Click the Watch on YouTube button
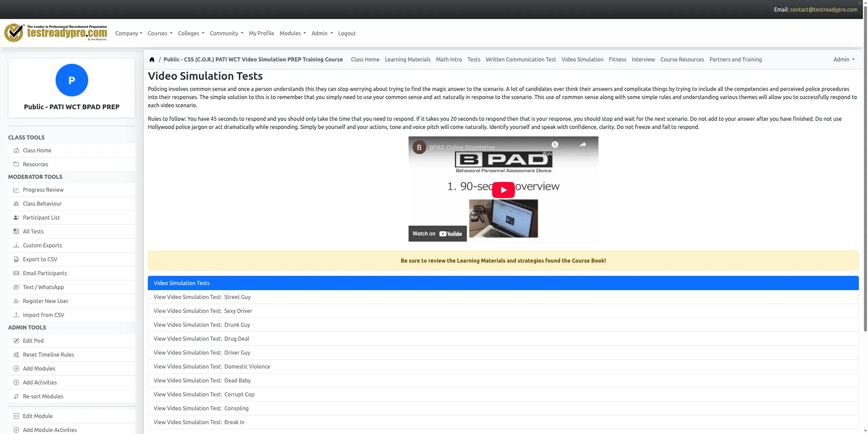 (437, 233)
